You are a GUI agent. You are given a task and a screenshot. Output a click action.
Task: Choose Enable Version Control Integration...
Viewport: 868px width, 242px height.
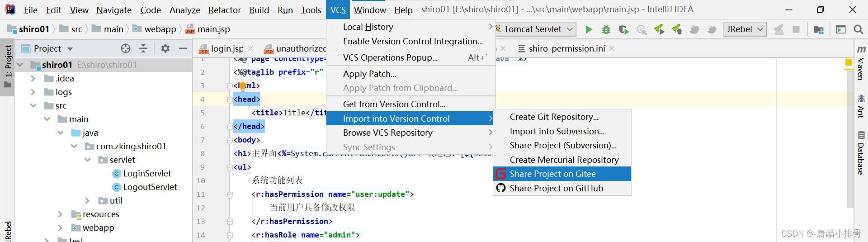(410, 41)
